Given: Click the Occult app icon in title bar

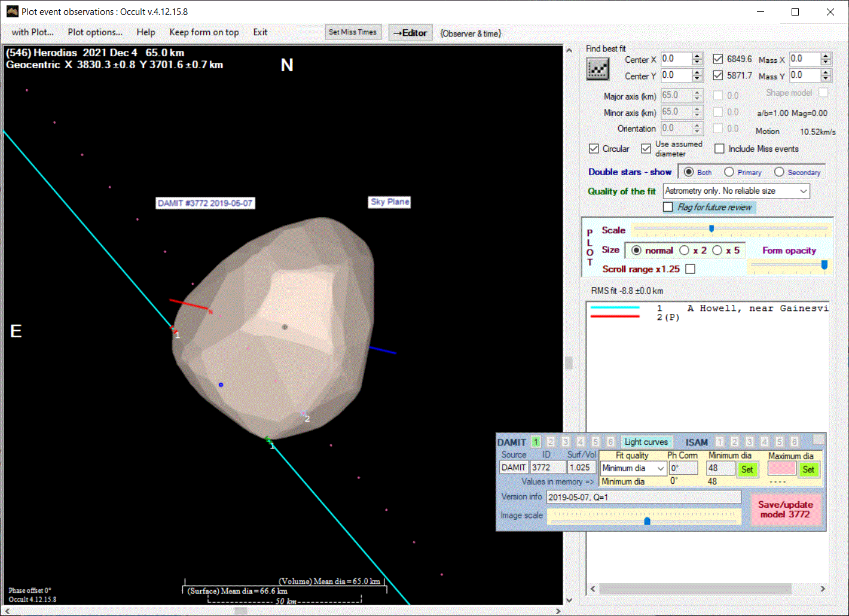Looking at the screenshot, I should (11, 11).
